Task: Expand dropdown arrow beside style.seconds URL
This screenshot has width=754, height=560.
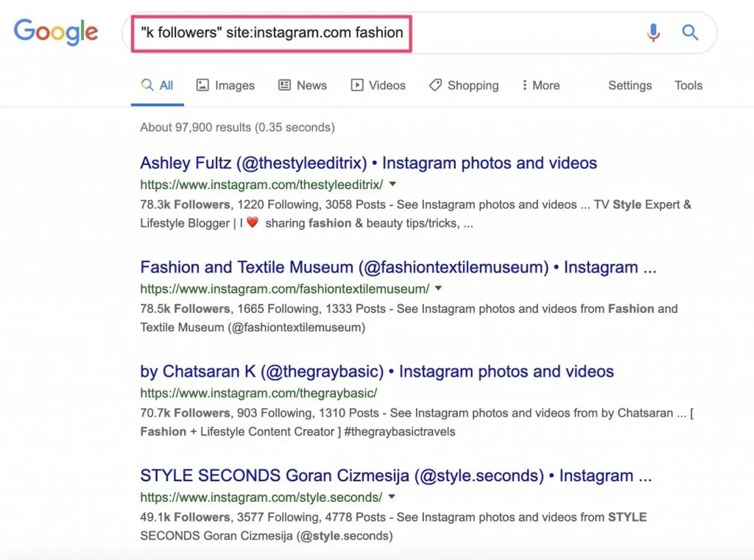Action: click(392, 497)
